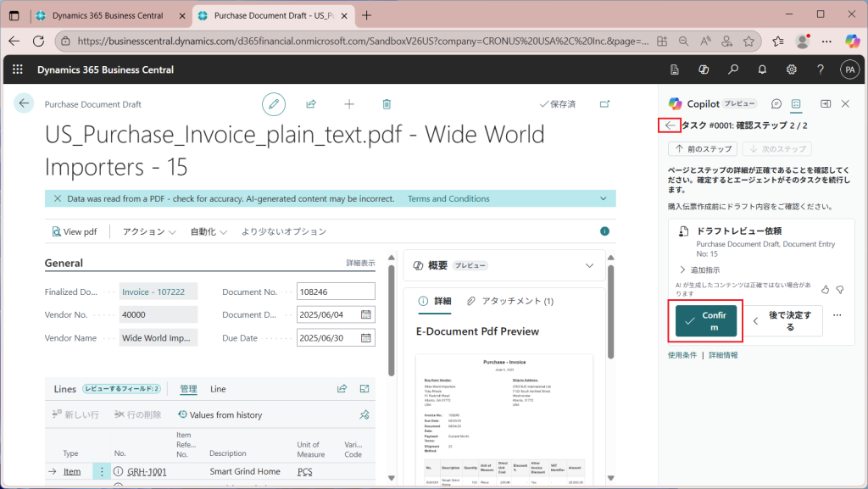The image size is (868, 489).
Task: Click the Document No. field
Action: click(x=336, y=292)
